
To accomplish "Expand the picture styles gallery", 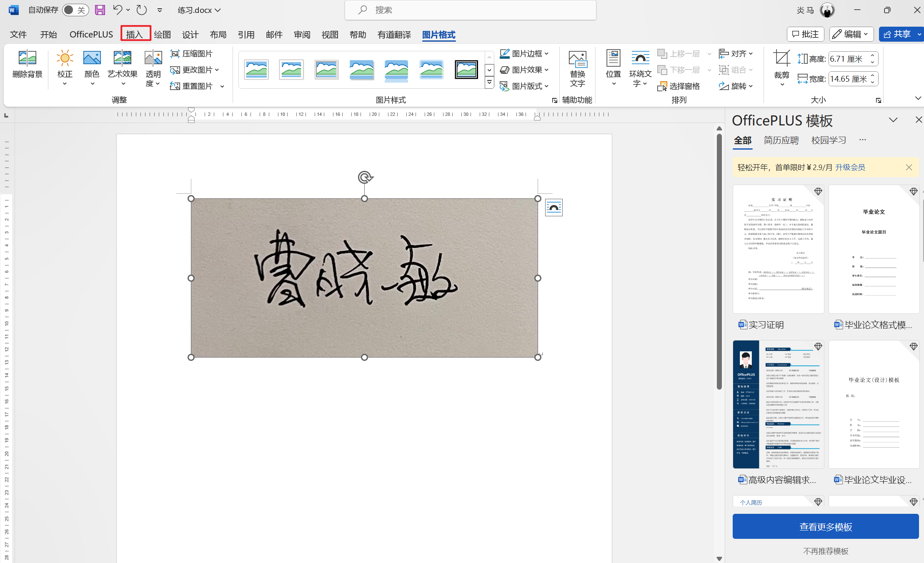I will 490,83.
